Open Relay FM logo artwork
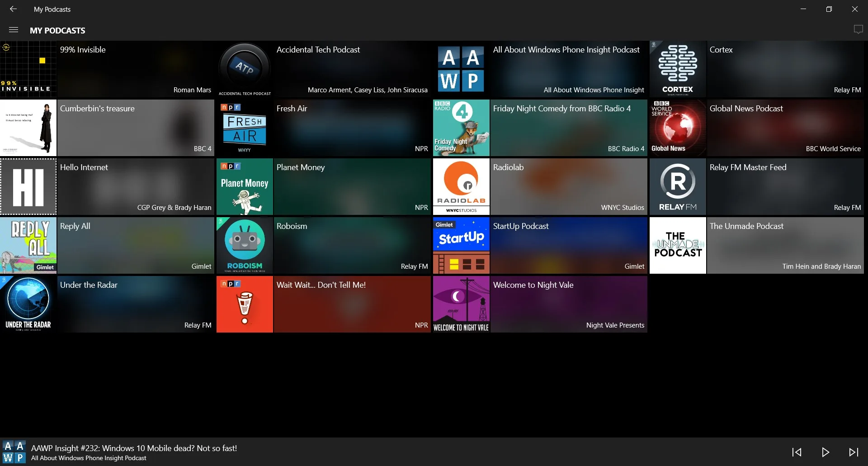868x466 pixels. [678, 187]
